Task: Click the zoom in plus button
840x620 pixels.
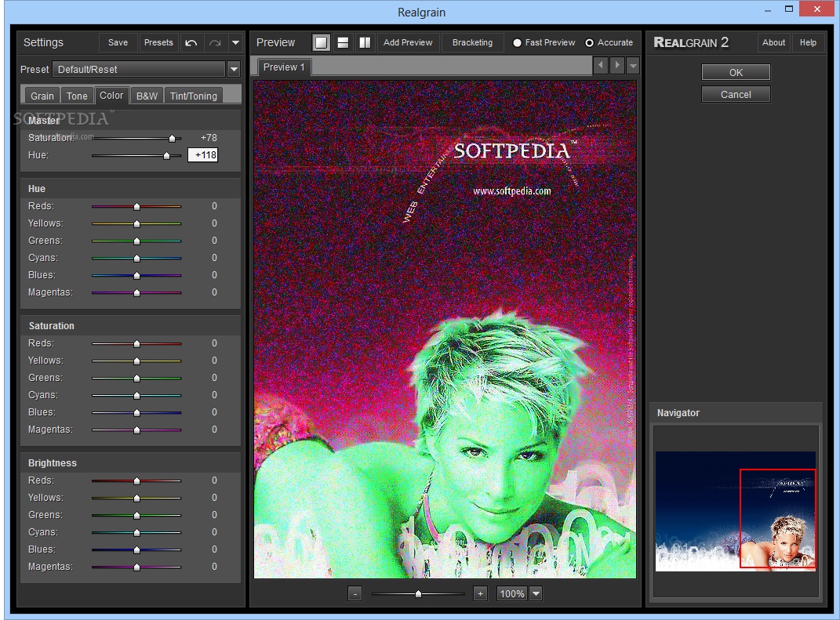Action: tap(480, 593)
